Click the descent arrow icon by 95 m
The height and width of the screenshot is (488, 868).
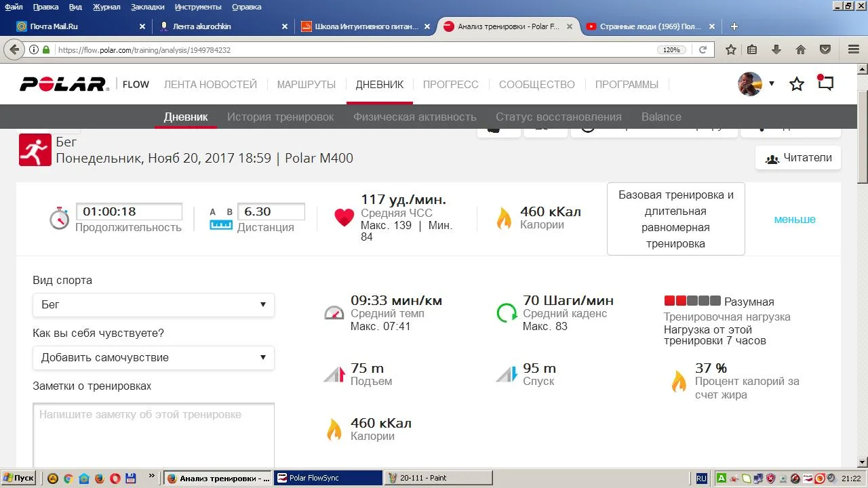click(x=507, y=373)
